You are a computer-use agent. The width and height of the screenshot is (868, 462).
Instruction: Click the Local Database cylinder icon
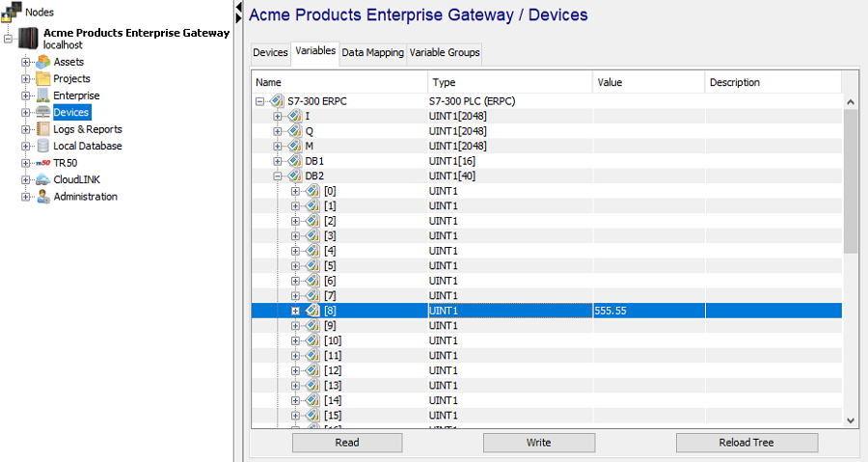(43, 146)
